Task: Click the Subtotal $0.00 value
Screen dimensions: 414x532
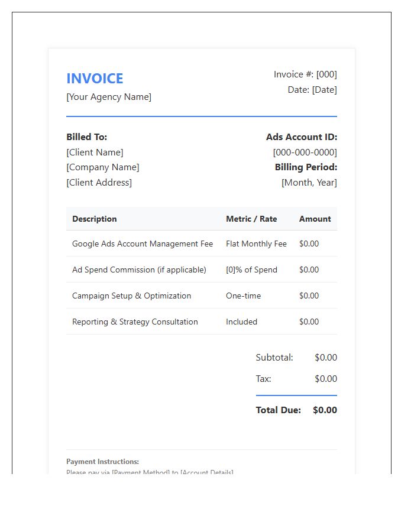Action: coord(326,358)
